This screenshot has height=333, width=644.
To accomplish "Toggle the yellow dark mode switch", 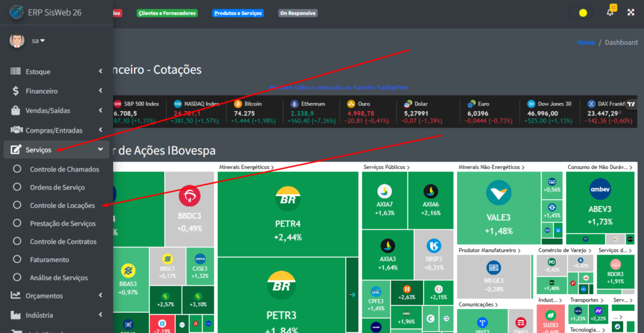I will (x=580, y=13).
